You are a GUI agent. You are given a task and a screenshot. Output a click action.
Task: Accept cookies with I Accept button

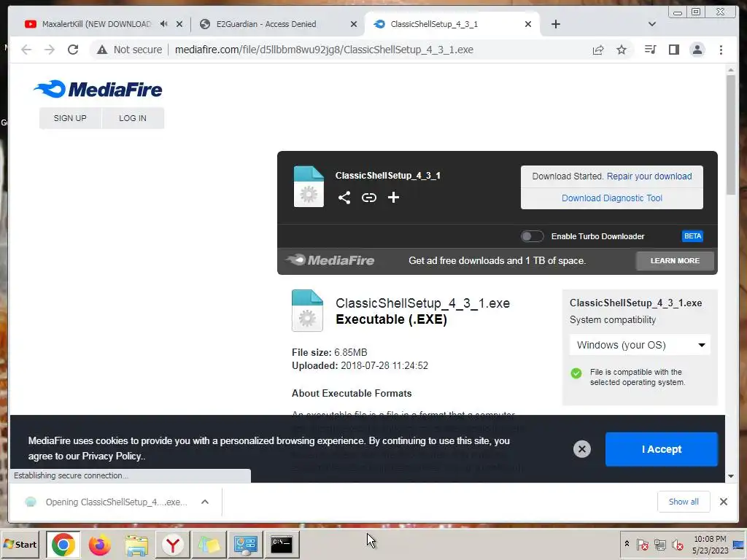tap(661, 449)
